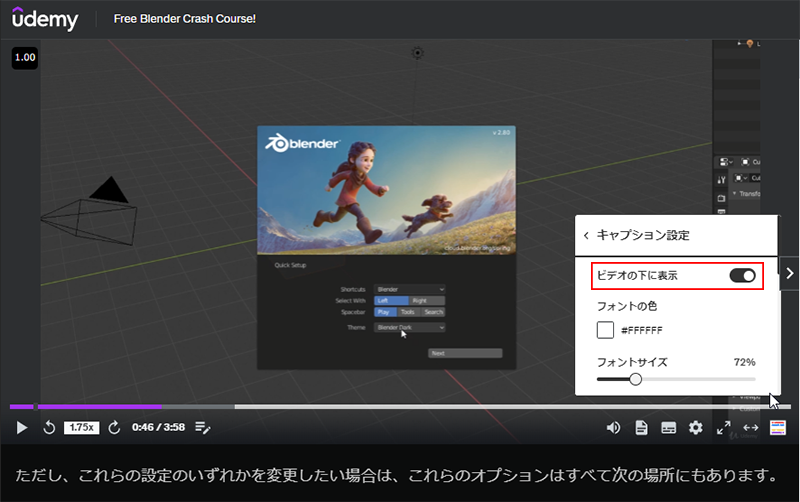Toggle the ビデオの下に表示 switch
The image size is (800, 502).
(x=742, y=275)
